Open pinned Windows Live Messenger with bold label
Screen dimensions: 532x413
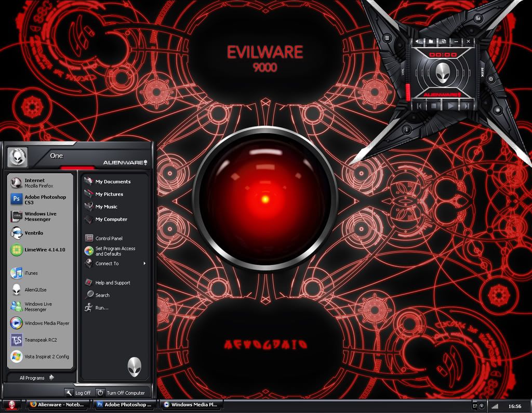[40, 216]
